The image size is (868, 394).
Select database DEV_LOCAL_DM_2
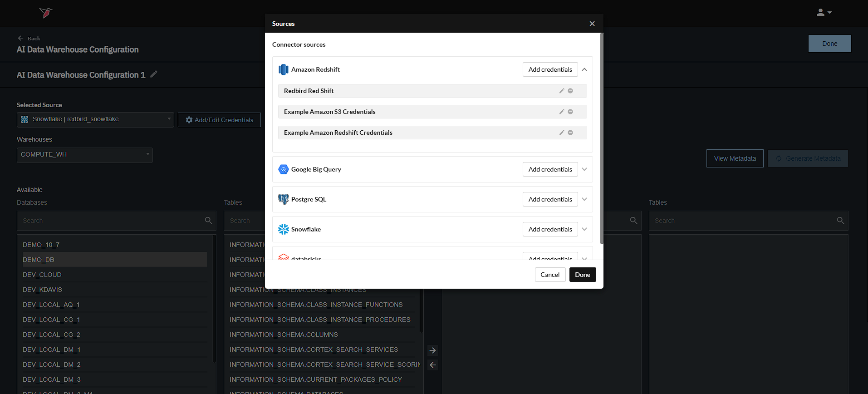click(x=115, y=364)
